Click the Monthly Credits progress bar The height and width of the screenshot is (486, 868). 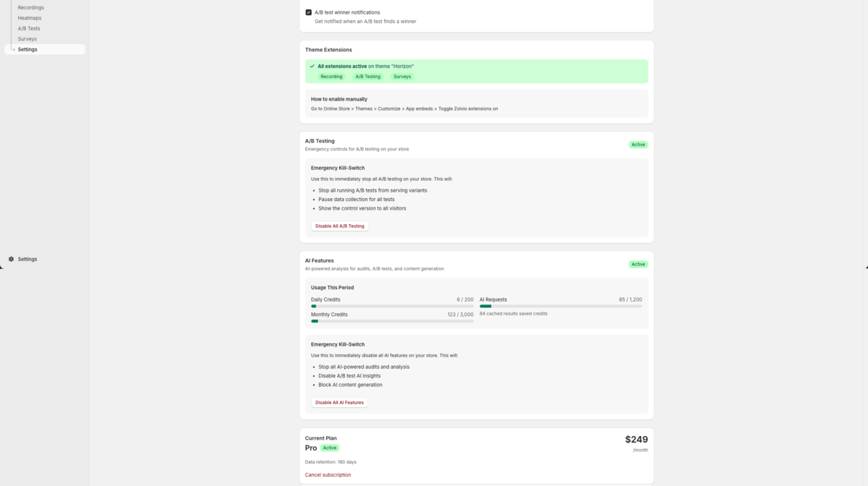pos(393,321)
